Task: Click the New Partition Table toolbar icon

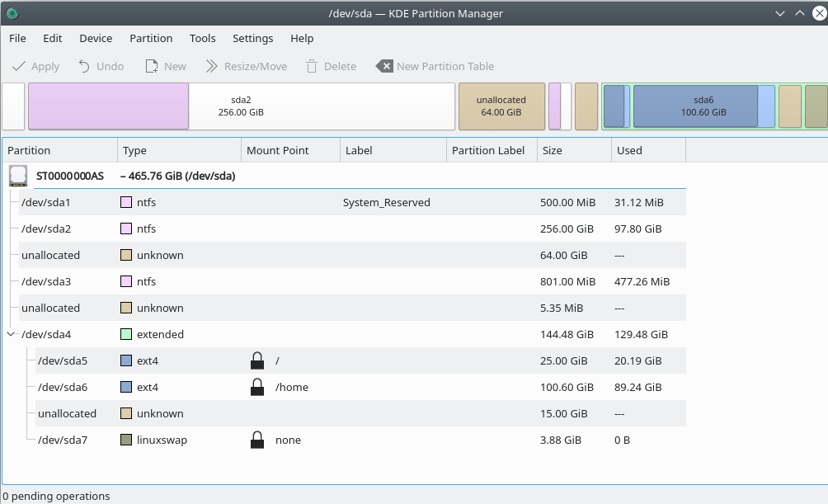Action: pyautogui.click(x=383, y=66)
